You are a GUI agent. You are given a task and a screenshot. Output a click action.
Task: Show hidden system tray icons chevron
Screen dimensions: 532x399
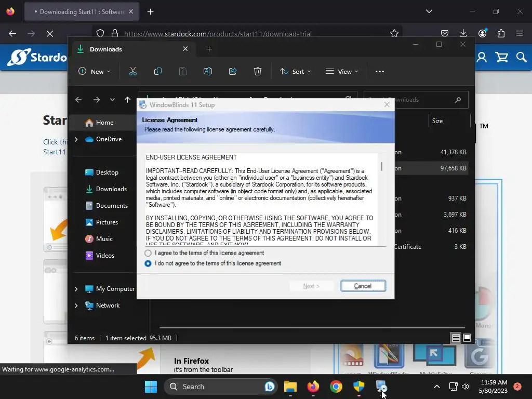(436, 387)
